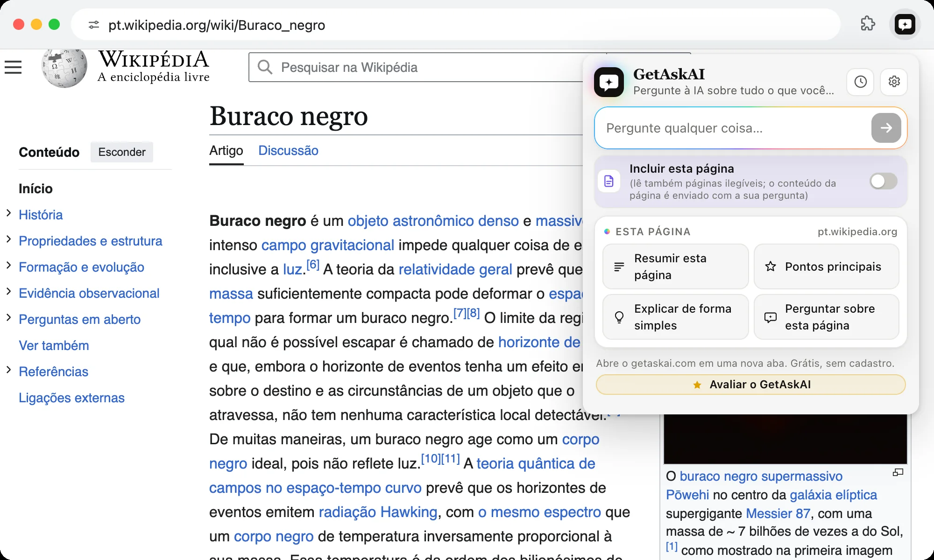Follow 'campo gravitacional' link
Image resolution: width=934 pixels, height=560 pixels.
click(x=328, y=245)
